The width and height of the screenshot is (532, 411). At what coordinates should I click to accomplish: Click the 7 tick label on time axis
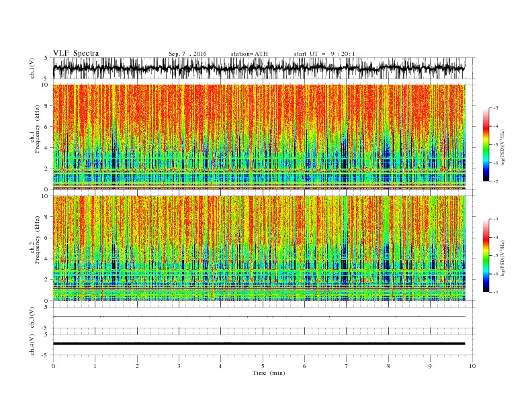347,366
